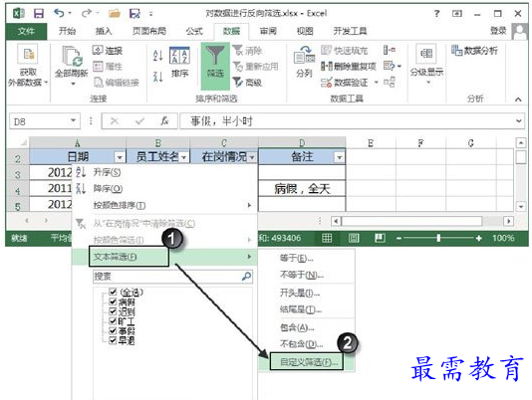Image resolution: width=532 pixels, height=400 pixels.
Task: Select 不等于(N)... filter option
Action: point(307,275)
